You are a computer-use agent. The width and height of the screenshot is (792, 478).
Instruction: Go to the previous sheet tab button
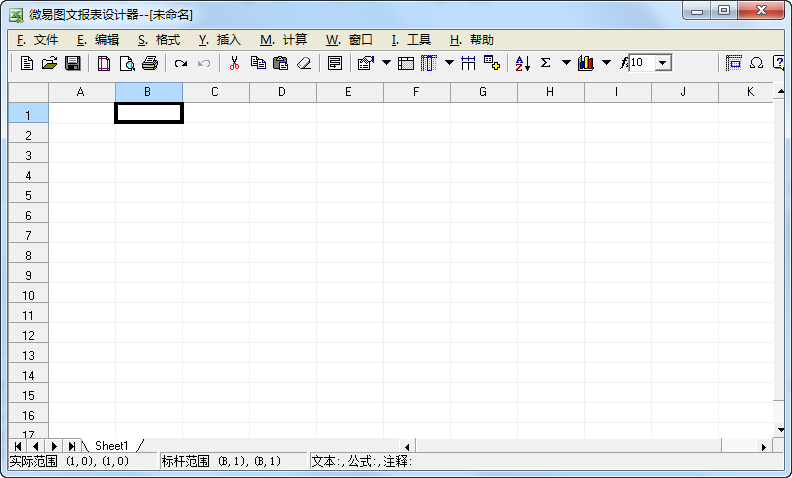[35, 446]
